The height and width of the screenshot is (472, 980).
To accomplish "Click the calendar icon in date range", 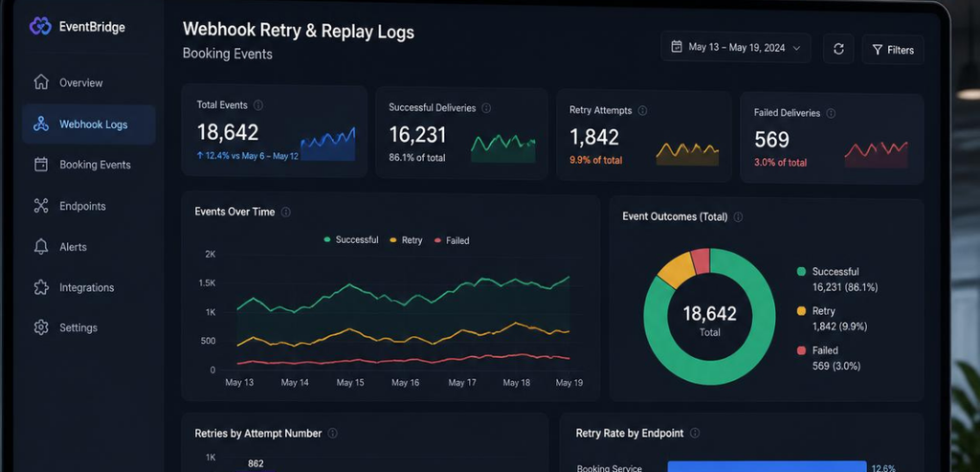I will (677, 47).
